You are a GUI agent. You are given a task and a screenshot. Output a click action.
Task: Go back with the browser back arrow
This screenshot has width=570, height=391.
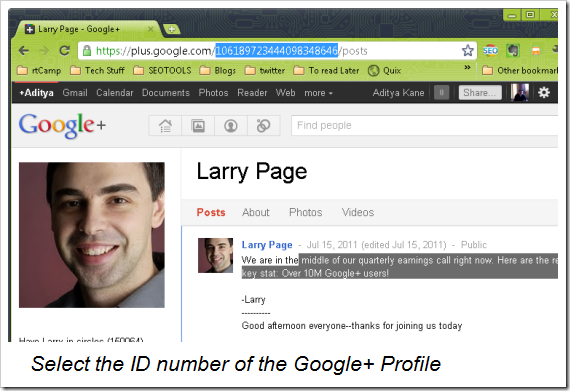(24, 51)
